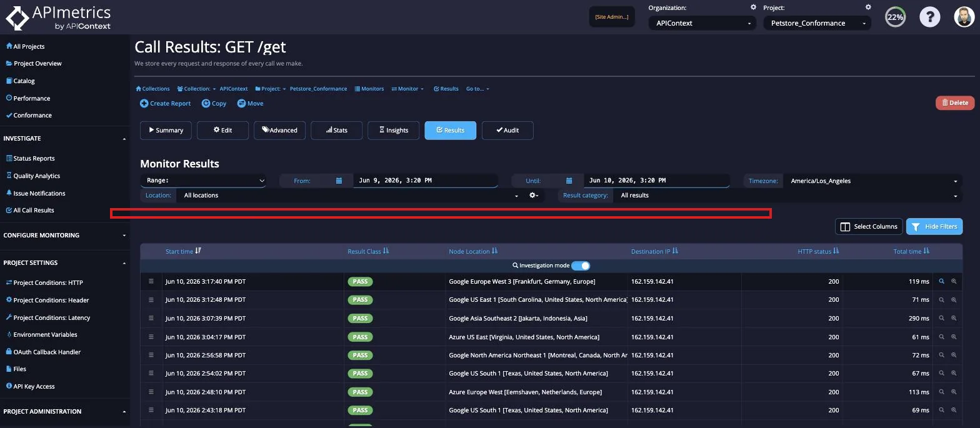Open the location gear settings icon
The width and height of the screenshot is (980, 428).
(534, 196)
